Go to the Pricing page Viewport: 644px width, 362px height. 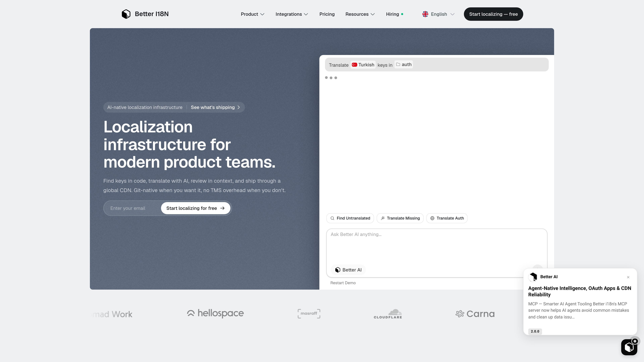tap(327, 14)
